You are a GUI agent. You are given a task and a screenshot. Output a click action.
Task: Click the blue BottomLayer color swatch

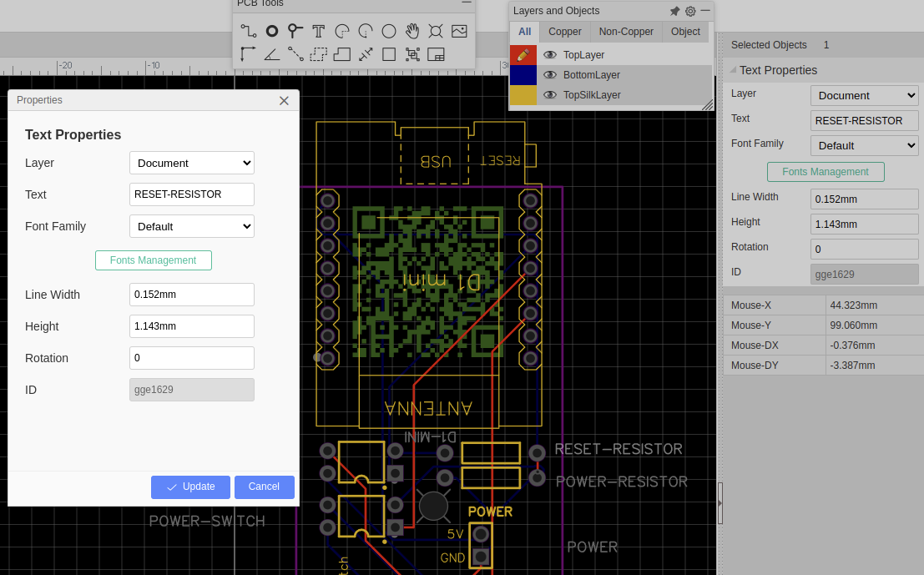(523, 75)
